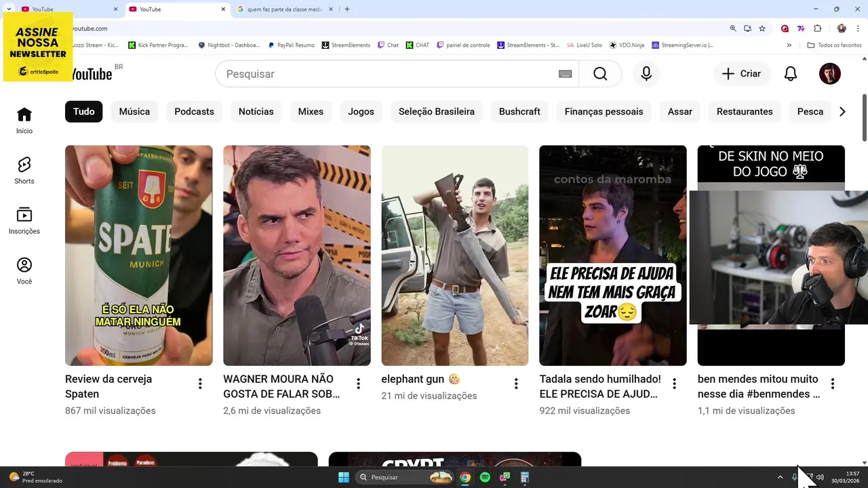Select the Música filter chip
868x488 pixels.
134,112
